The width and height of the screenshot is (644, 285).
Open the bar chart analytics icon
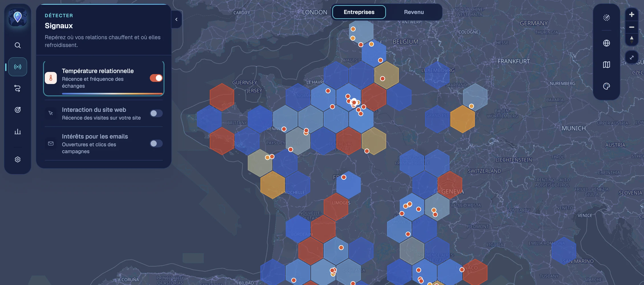[x=18, y=132]
